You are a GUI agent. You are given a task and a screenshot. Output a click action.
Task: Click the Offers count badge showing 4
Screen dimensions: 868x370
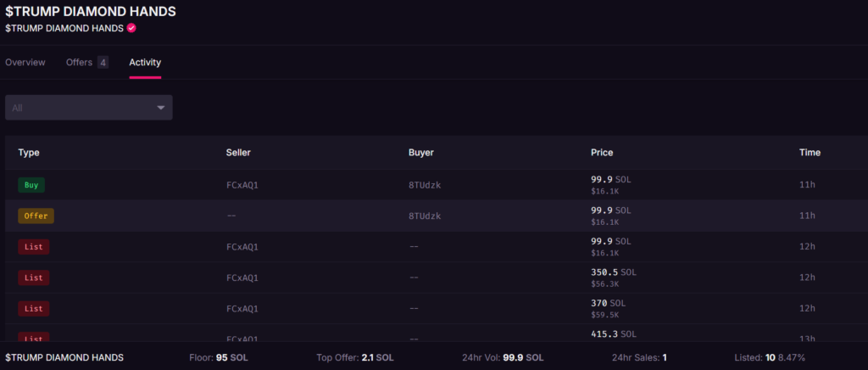[103, 62]
